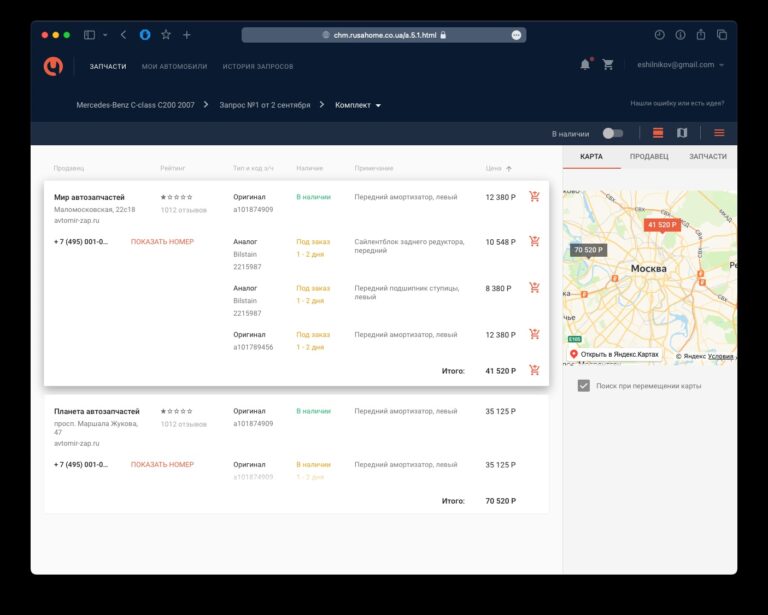The width and height of the screenshot is (768, 615).
Task: Click Нашли ошибку или есть идея link
Action: pyautogui.click(x=677, y=103)
